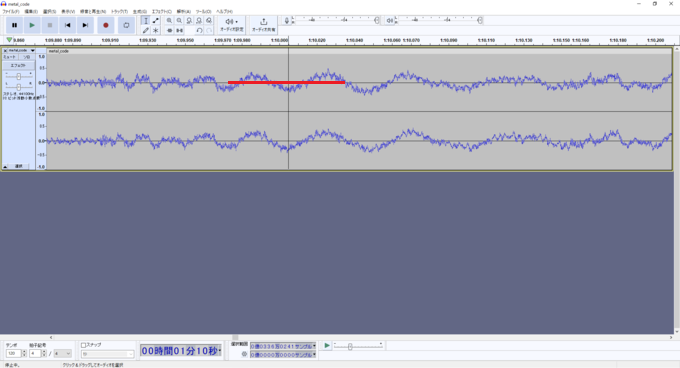Open the Share Audio upload button

(x=263, y=25)
